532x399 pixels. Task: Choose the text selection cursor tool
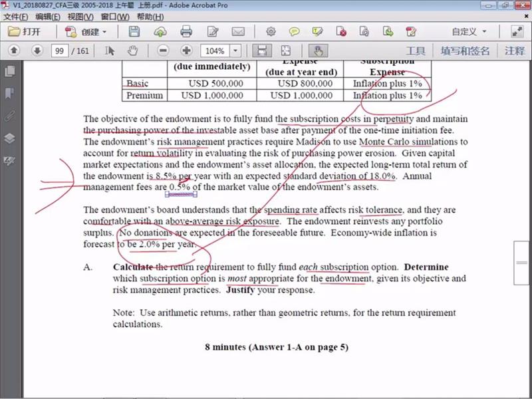pyautogui.click(x=109, y=51)
